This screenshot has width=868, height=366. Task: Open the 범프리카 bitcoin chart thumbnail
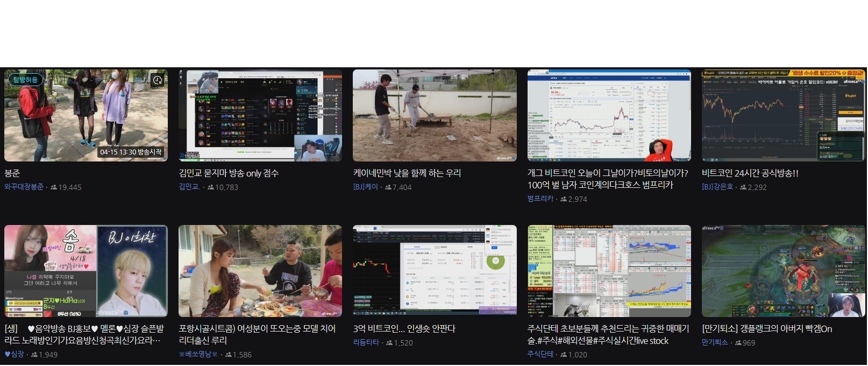(x=609, y=115)
